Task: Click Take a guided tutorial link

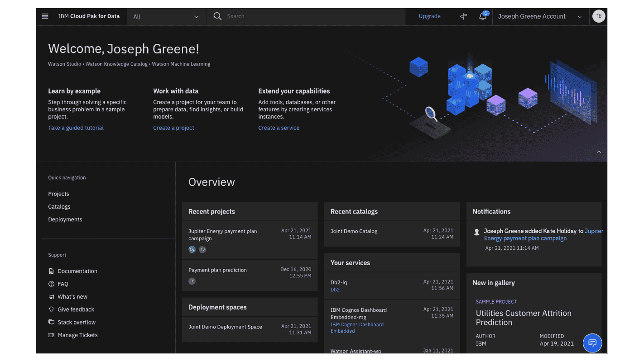Action: (76, 128)
